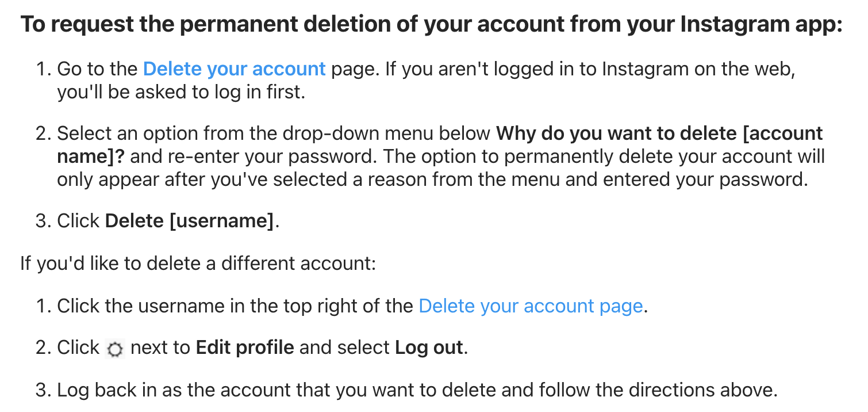This screenshot has height=412, width=868.
Task: Click the phrase Select an option from the drop-down
Action: (218, 133)
